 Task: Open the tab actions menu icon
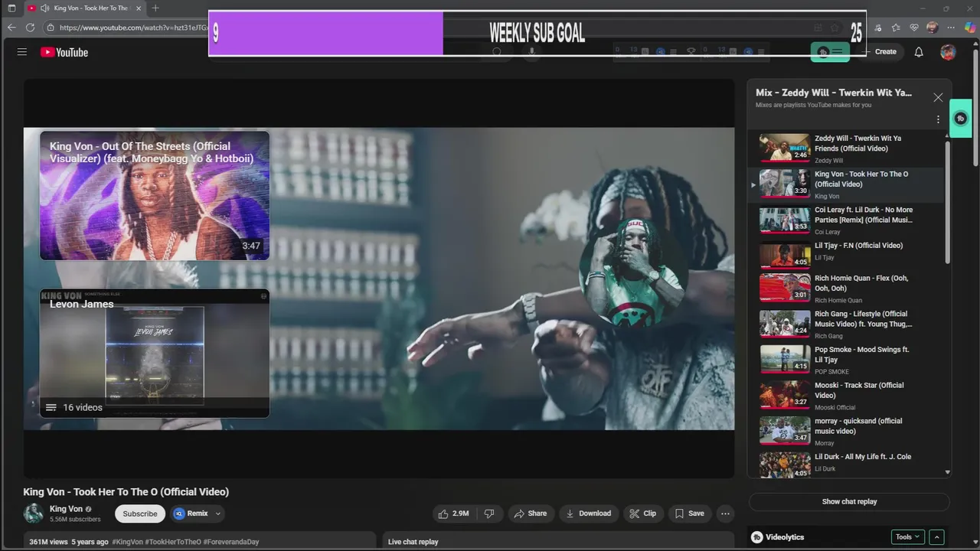pyautogui.click(x=11, y=8)
